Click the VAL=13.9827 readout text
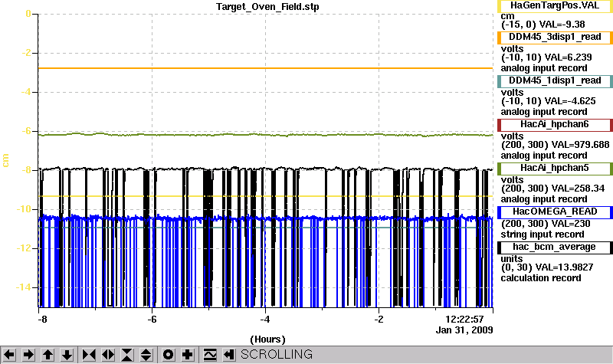The image size is (613, 364). [x=564, y=267]
